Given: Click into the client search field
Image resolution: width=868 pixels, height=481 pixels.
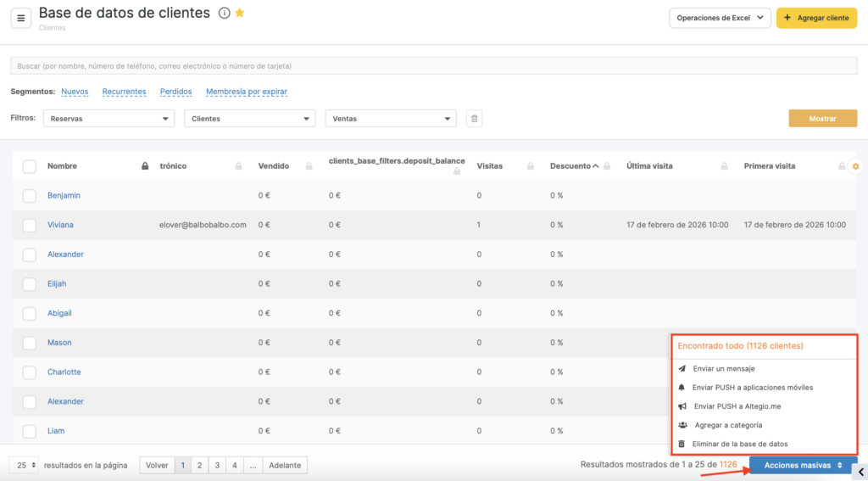Looking at the screenshot, I should (x=432, y=65).
